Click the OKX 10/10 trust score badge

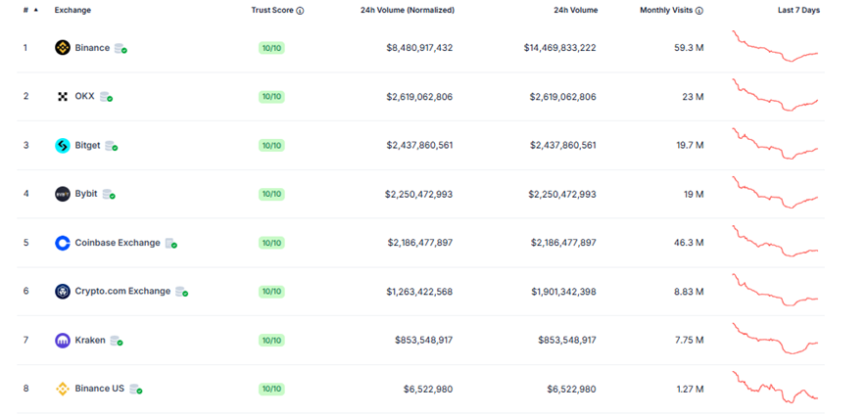coord(271,97)
